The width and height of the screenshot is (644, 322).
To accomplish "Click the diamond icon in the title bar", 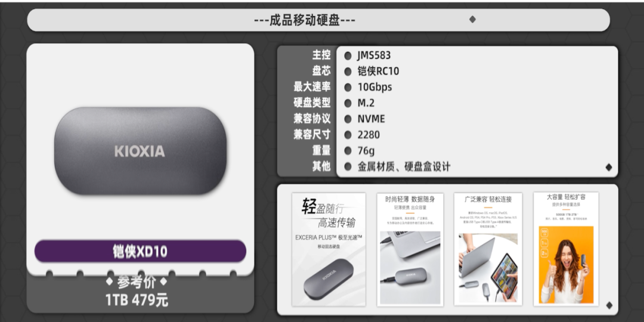I will pyautogui.click(x=472, y=19).
